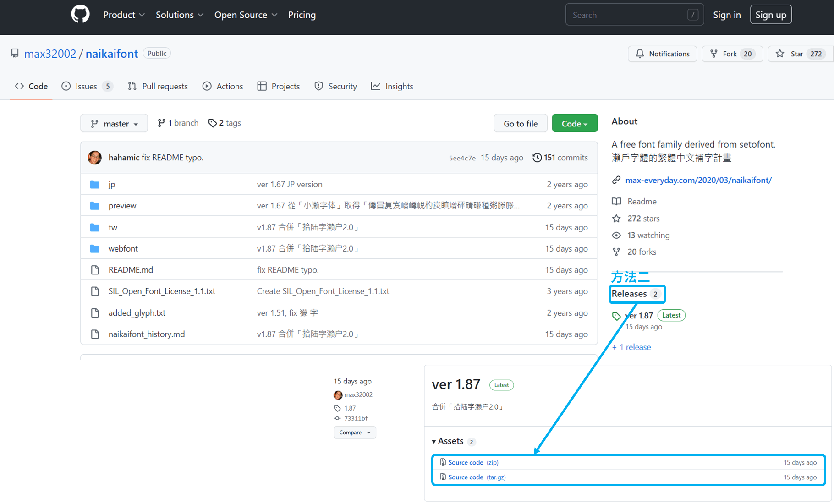
Task: Click the + 1 release link
Action: coord(631,347)
